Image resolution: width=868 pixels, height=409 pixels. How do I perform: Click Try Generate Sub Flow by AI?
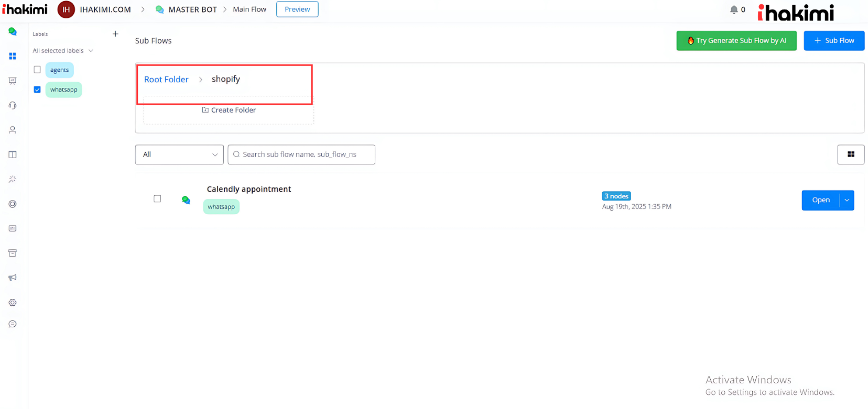[736, 41]
